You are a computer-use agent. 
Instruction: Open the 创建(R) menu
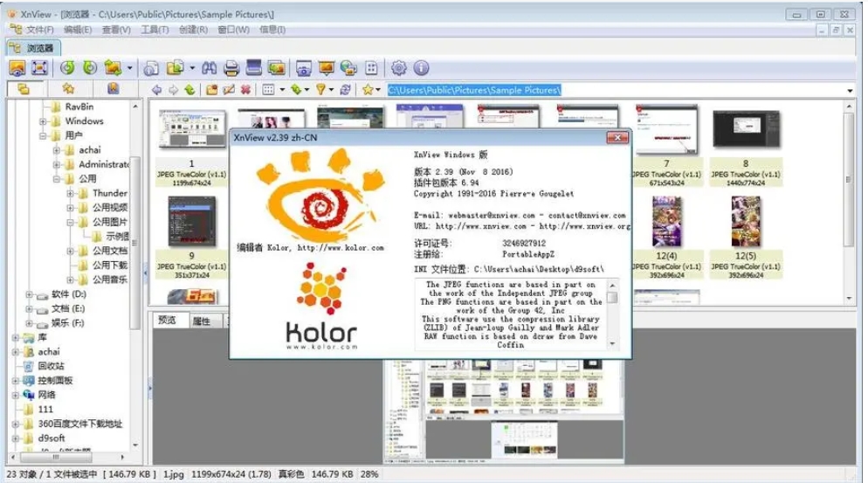193,30
